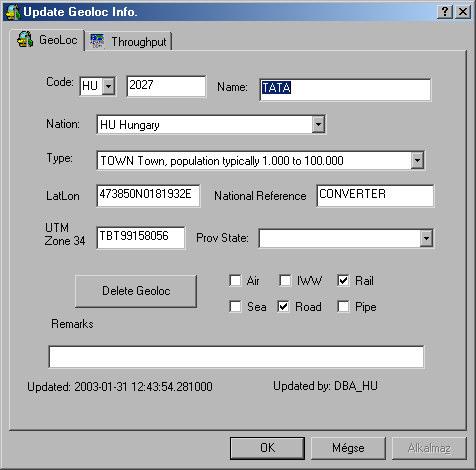Expand the Prov State dropdown
The height and width of the screenshot is (470, 476).
point(426,238)
